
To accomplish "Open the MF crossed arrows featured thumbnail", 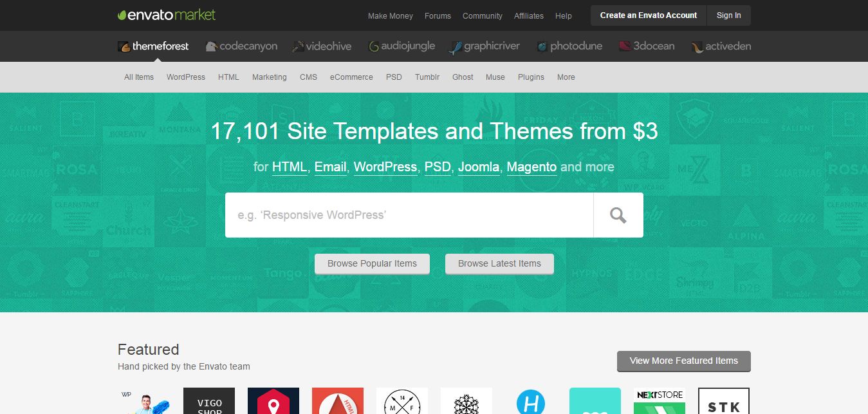I will tap(402, 400).
